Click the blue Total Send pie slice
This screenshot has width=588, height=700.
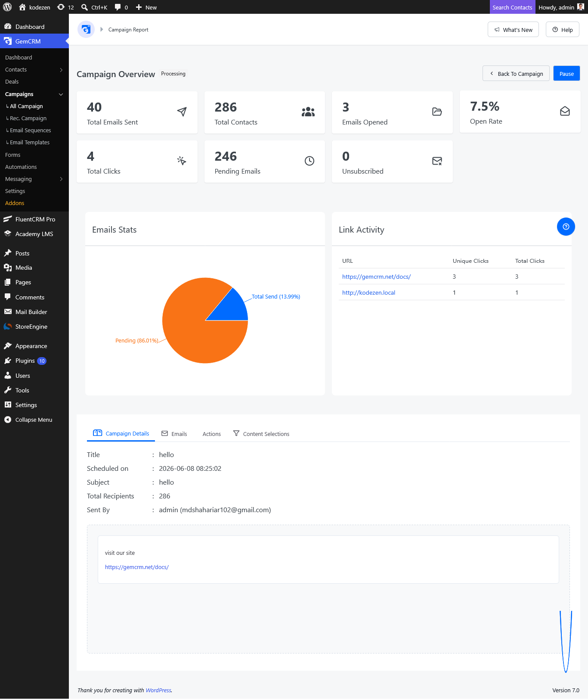tap(232, 309)
